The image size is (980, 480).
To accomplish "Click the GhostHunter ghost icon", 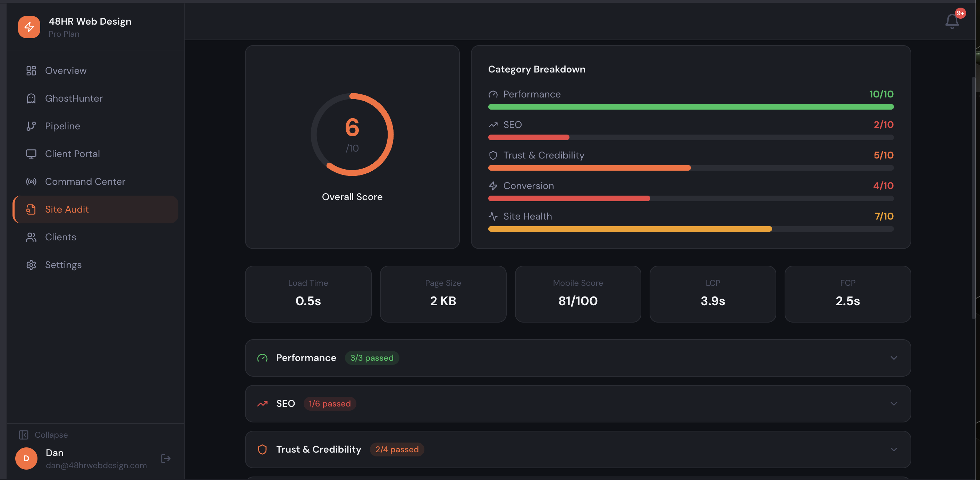I will (31, 98).
